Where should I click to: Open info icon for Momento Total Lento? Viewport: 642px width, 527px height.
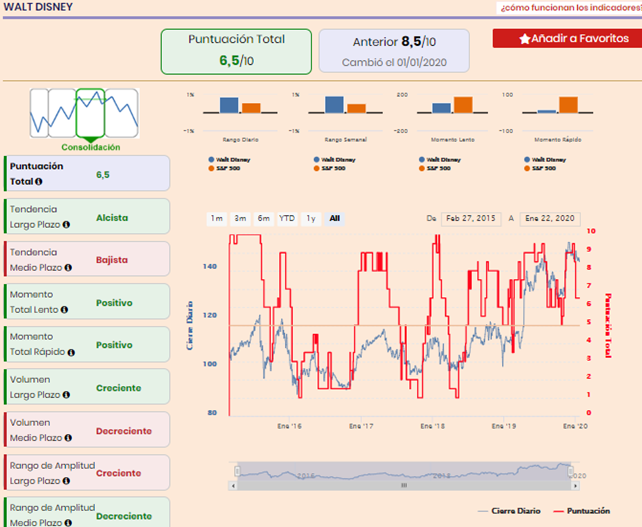tap(64, 310)
